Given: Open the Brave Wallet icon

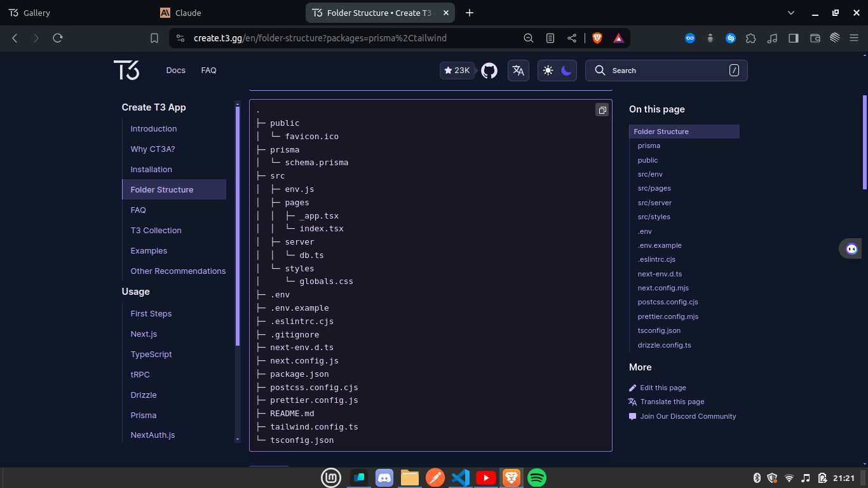Looking at the screenshot, I should pos(815,38).
